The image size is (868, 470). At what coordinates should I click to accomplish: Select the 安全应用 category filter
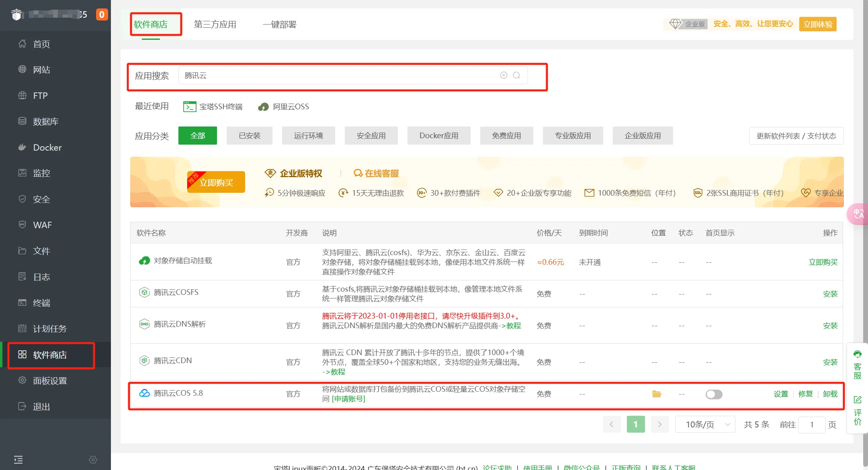click(371, 136)
